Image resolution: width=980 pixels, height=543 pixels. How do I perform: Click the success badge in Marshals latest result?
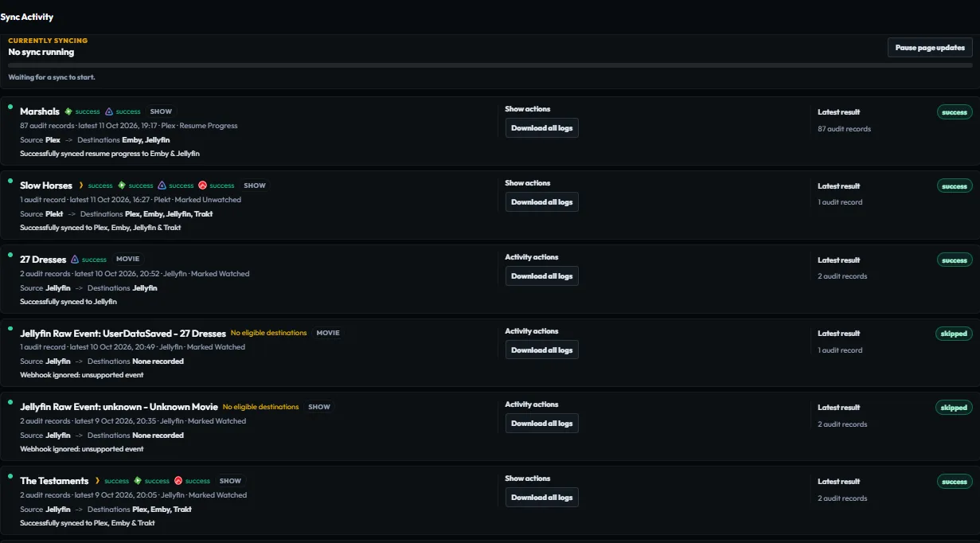[955, 112]
